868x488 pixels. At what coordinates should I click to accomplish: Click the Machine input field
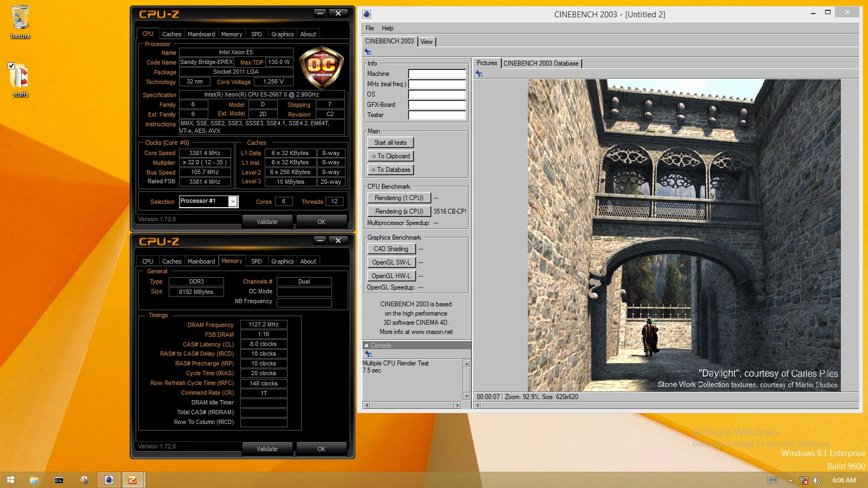(x=437, y=74)
